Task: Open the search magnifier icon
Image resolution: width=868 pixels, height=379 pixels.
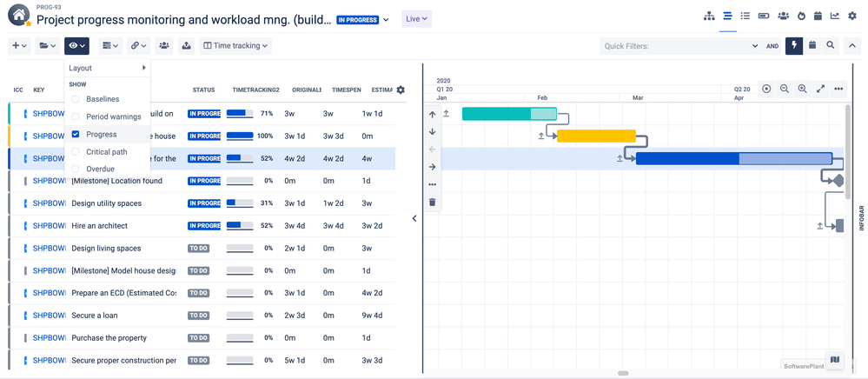Action: point(831,45)
